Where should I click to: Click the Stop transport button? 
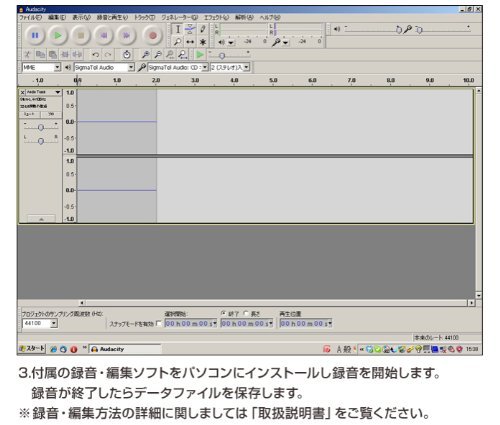coord(81,35)
